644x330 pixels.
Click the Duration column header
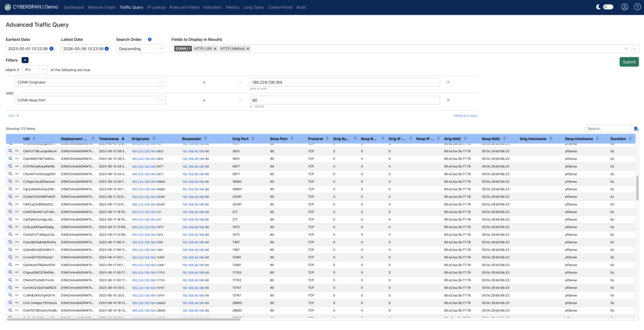(x=618, y=139)
